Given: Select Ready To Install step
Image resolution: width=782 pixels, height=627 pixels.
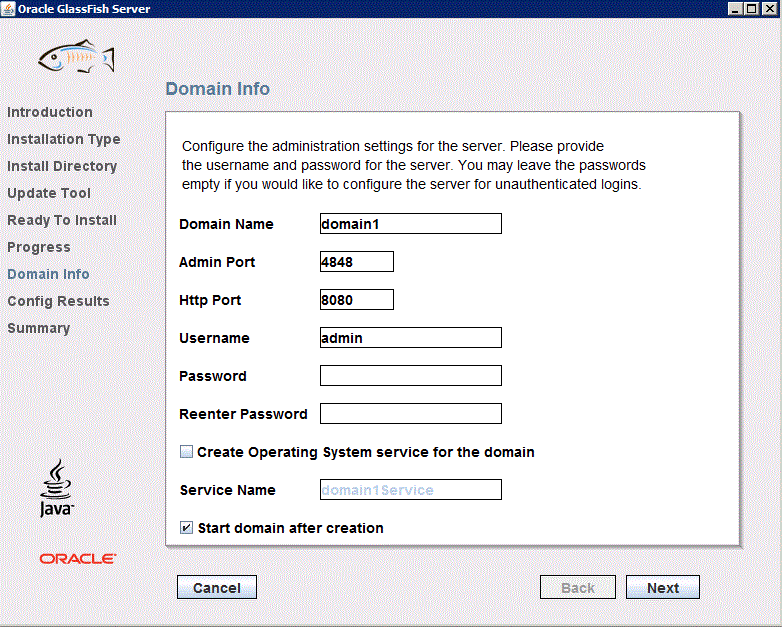Looking at the screenshot, I should [62, 220].
